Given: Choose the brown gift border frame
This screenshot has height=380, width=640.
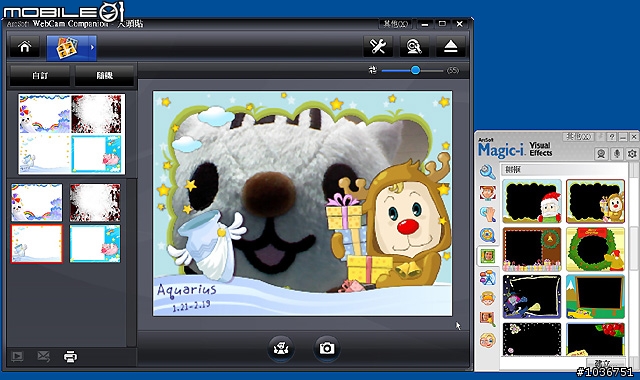Looking at the screenshot, I should tap(532, 249).
